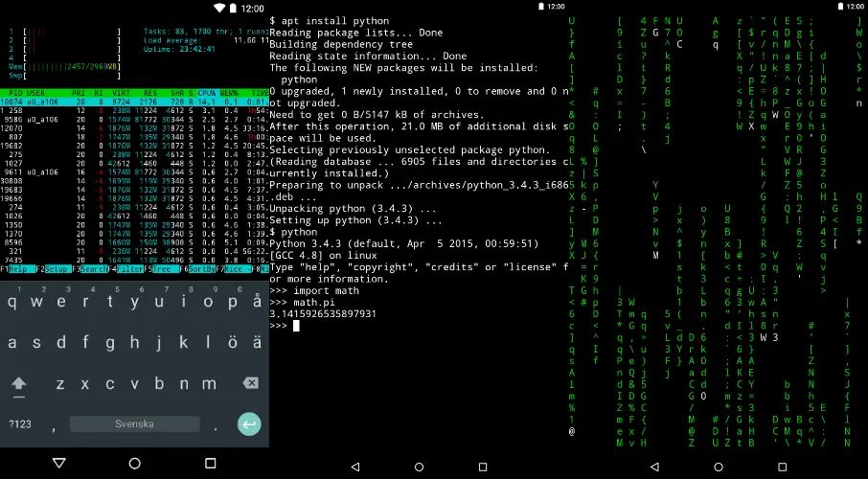Tap the home circle below the keyboard
This screenshot has width=868, height=479.
click(134, 464)
